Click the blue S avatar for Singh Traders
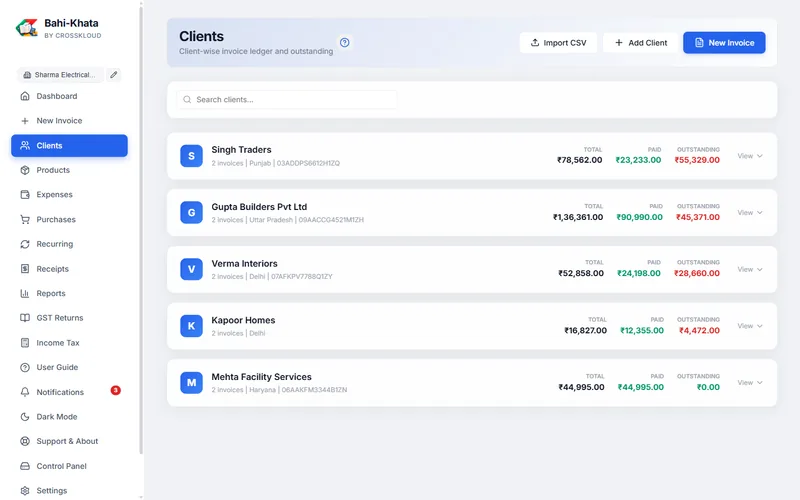This screenshot has width=800, height=500. coord(191,156)
